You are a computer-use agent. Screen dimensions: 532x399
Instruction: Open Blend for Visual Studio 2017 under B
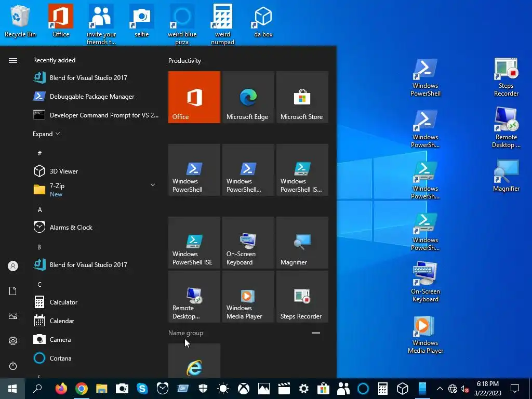[x=95, y=264]
